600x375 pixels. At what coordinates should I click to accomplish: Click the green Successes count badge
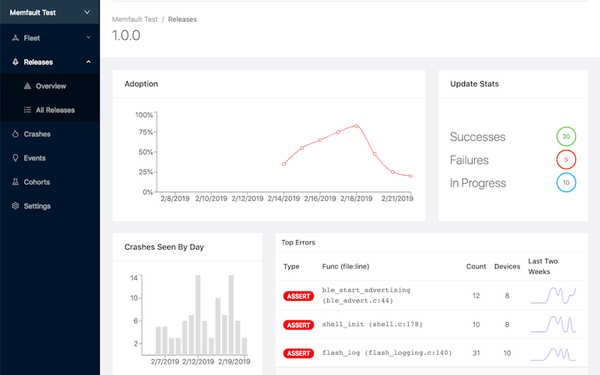(x=566, y=136)
